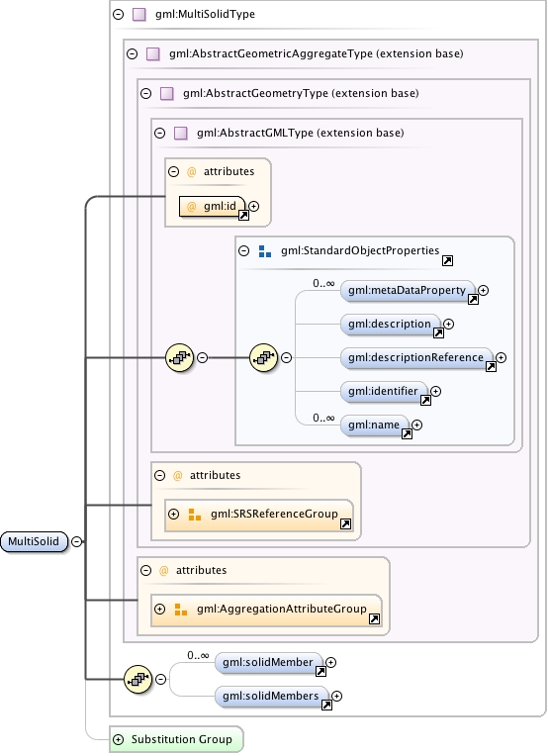548x756 pixels.
Task: Select the gml:identifier element
Action: click(384, 392)
